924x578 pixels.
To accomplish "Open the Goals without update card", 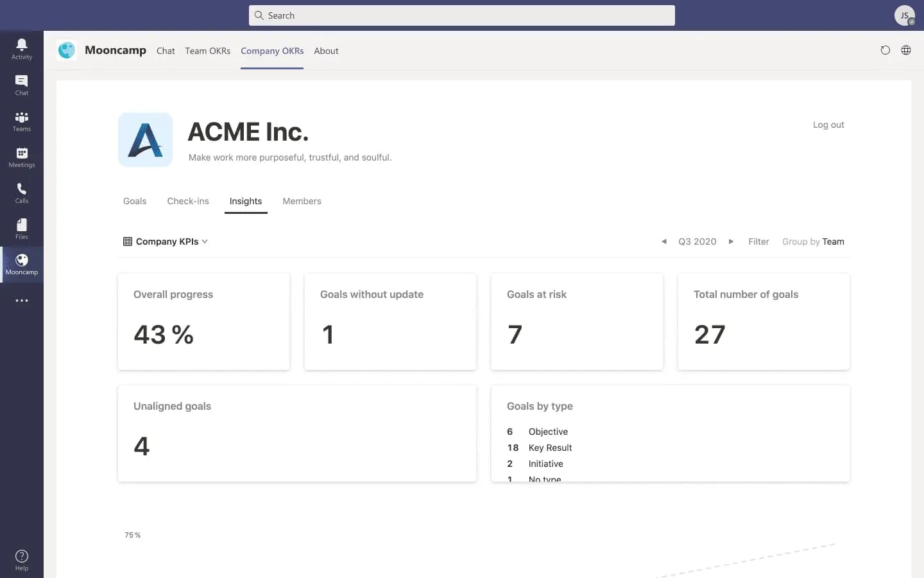I will (x=391, y=322).
